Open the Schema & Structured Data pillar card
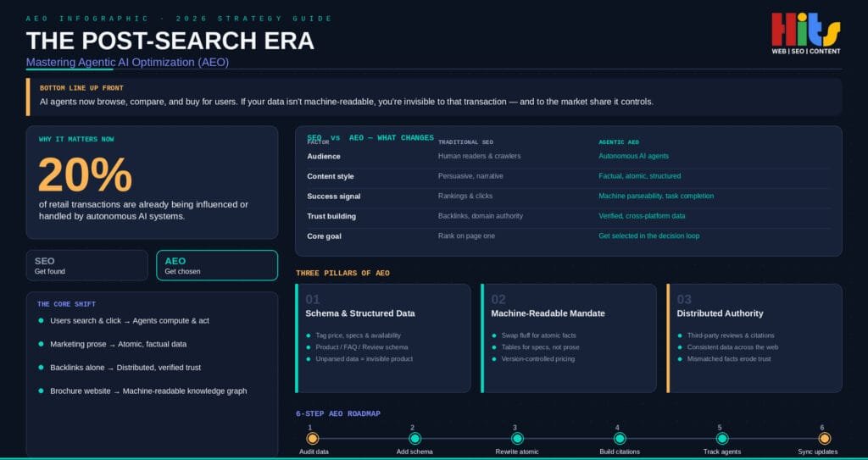868x460 pixels. 383,338
